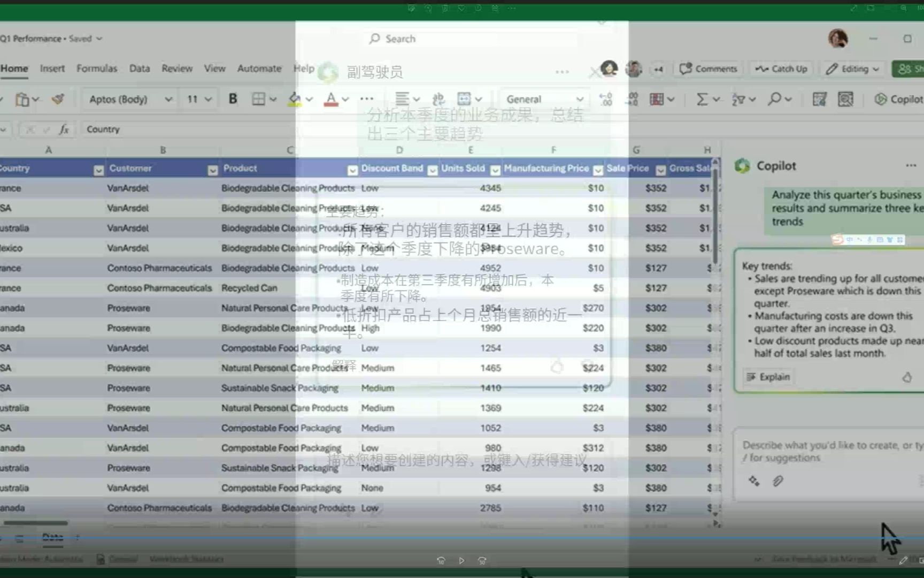This screenshot has height=578, width=924.
Task: Open the Product column filter dropdown
Action: click(x=352, y=170)
